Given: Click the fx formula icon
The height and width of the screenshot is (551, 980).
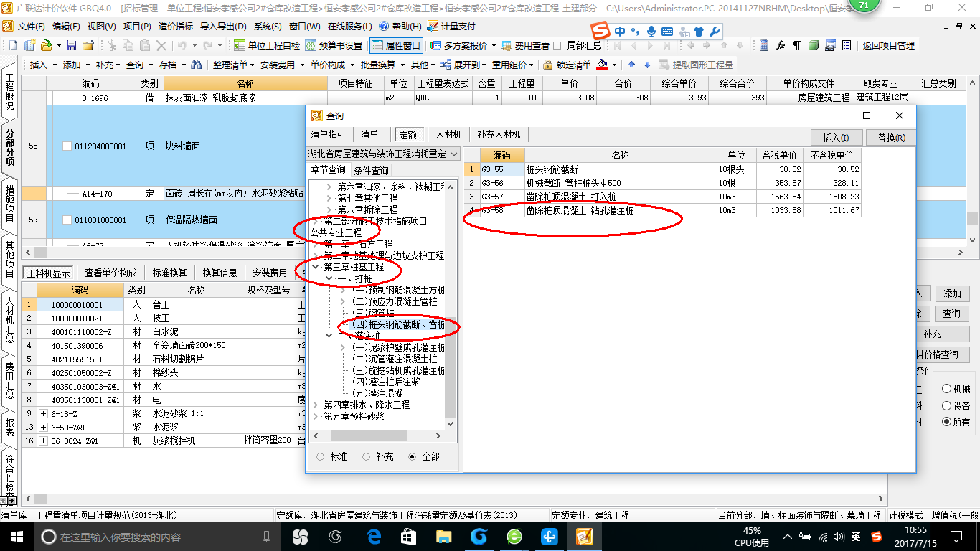Looking at the screenshot, I should [781, 45].
